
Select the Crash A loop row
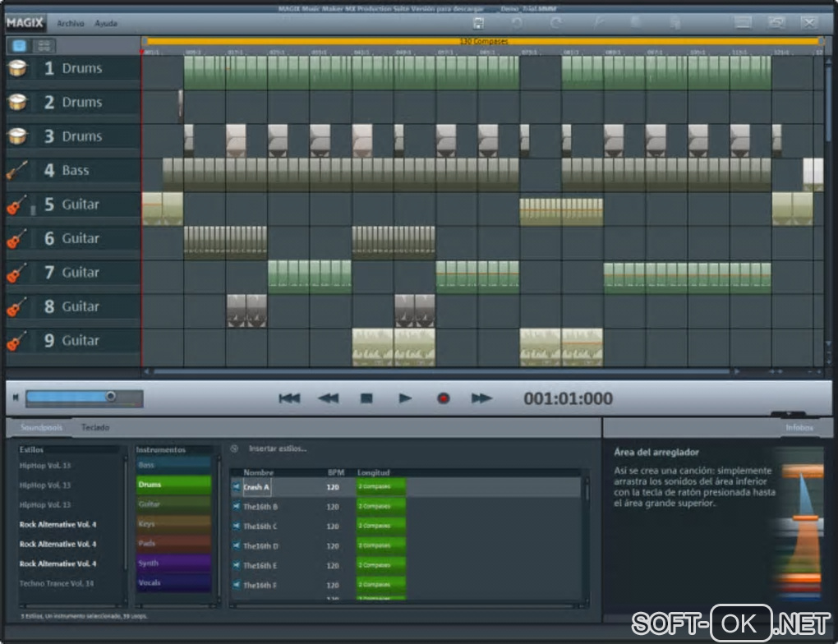click(406, 487)
